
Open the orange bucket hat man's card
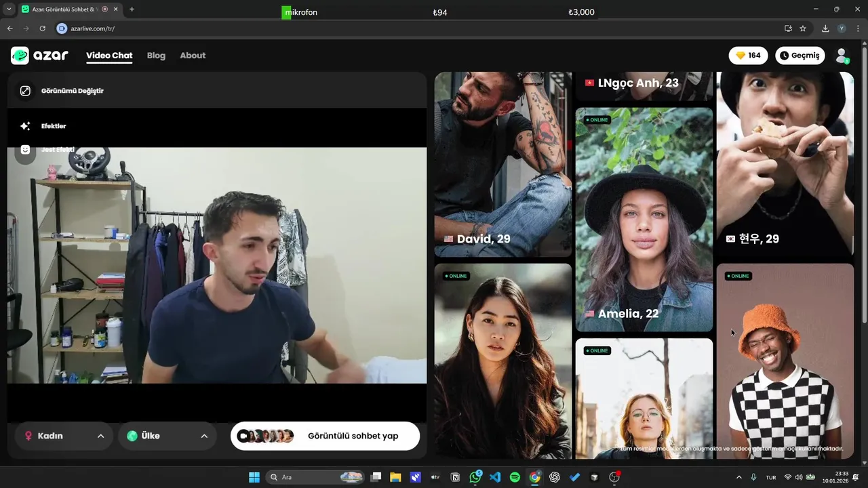tap(785, 361)
